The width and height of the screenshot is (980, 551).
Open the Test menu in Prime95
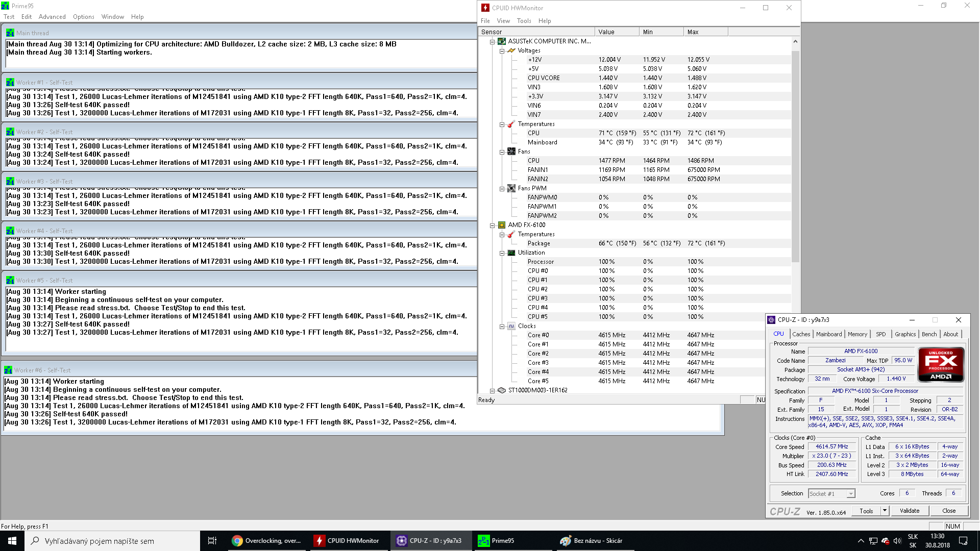point(9,17)
